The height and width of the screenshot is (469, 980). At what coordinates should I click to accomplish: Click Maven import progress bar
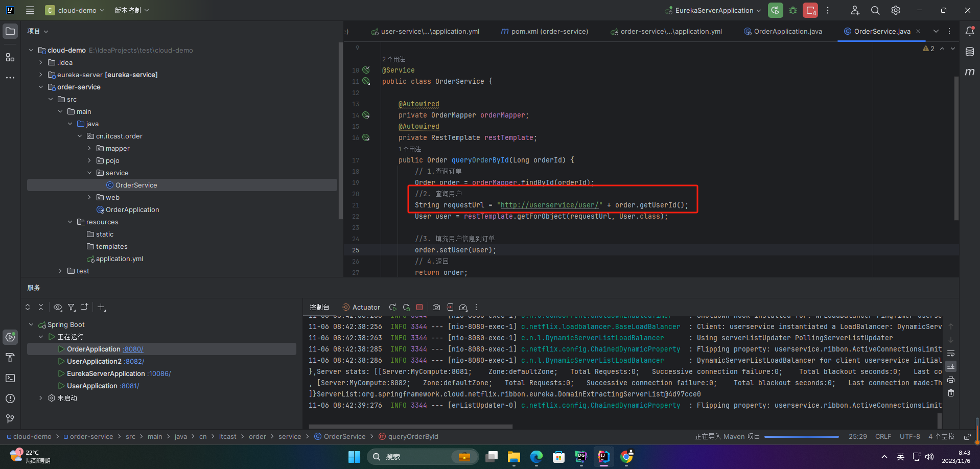(x=802, y=437)
